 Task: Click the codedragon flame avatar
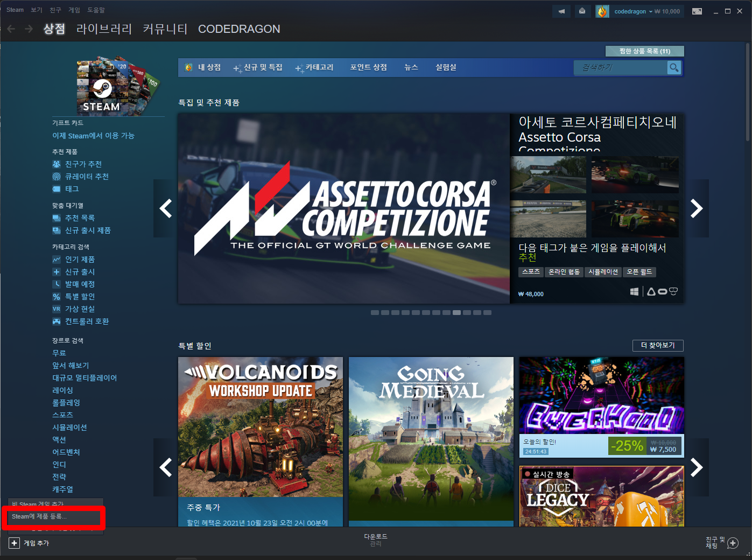602,11
